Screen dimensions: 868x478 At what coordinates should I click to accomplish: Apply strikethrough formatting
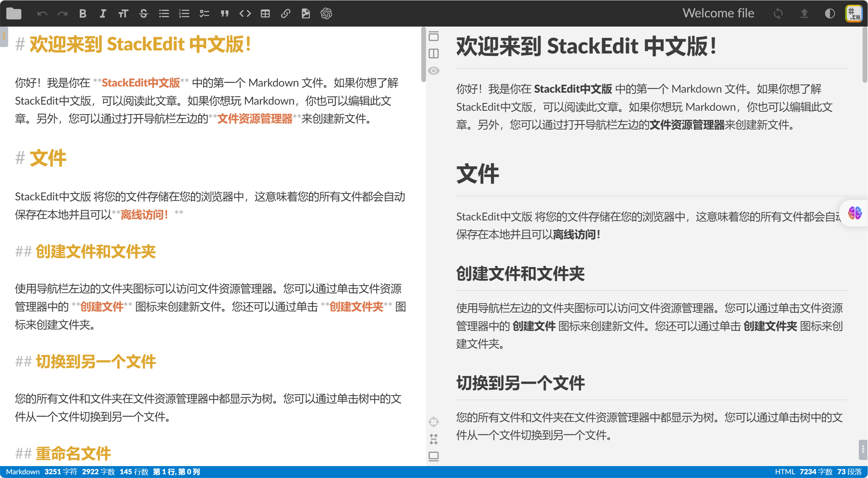(x=143, y=14)
